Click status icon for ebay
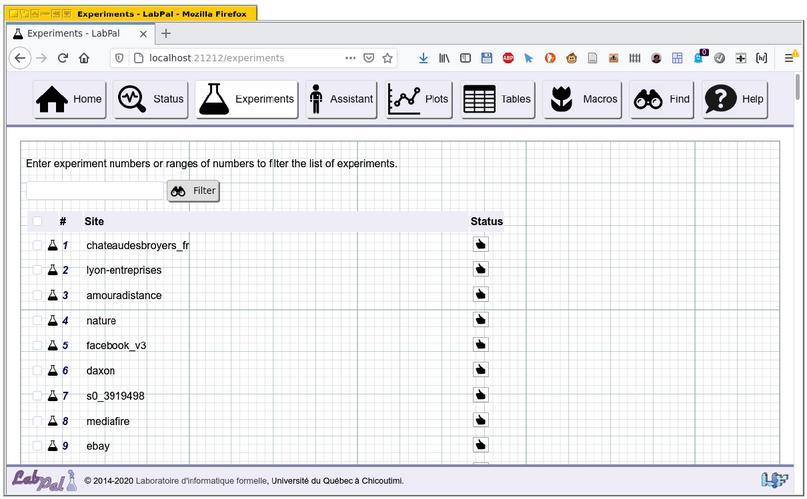The image size is (807, 499). [481, 445]
